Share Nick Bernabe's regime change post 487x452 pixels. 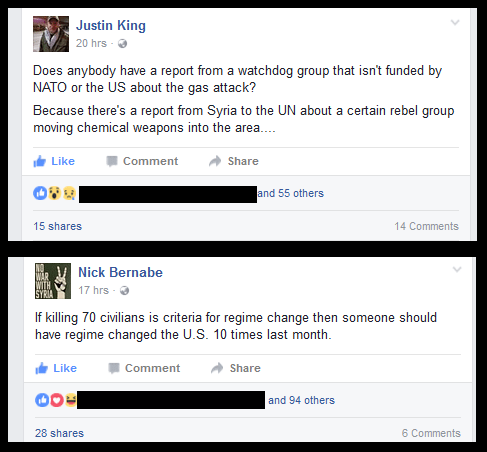(x=236, y=368)
